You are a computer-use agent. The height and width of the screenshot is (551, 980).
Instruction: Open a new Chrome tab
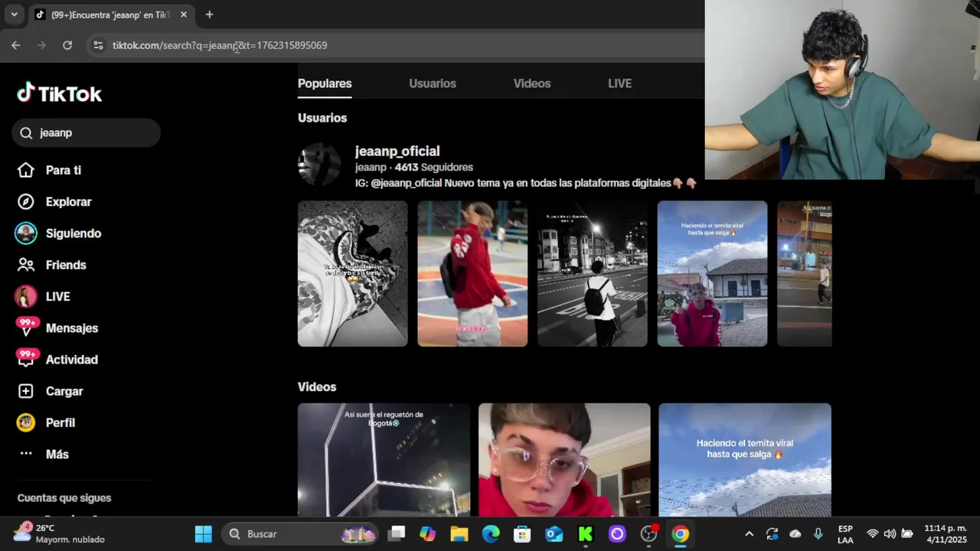pos(209,15)
